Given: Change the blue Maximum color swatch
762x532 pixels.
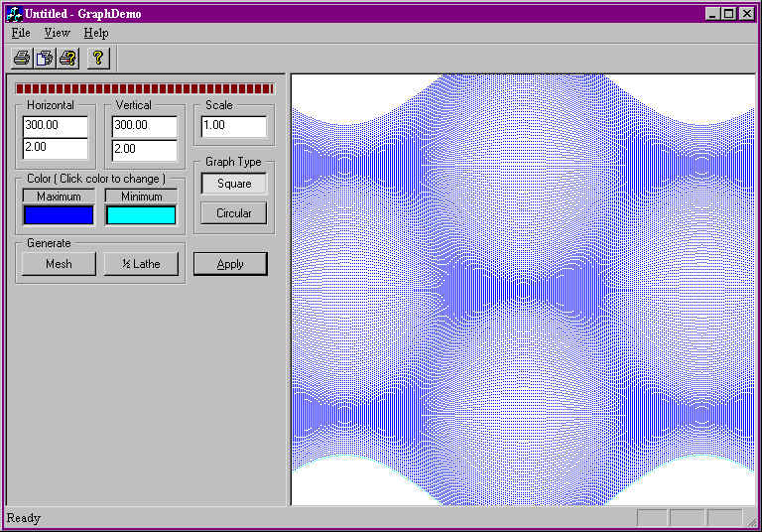Looking at the screenshot, I should (x=59, y=214).
